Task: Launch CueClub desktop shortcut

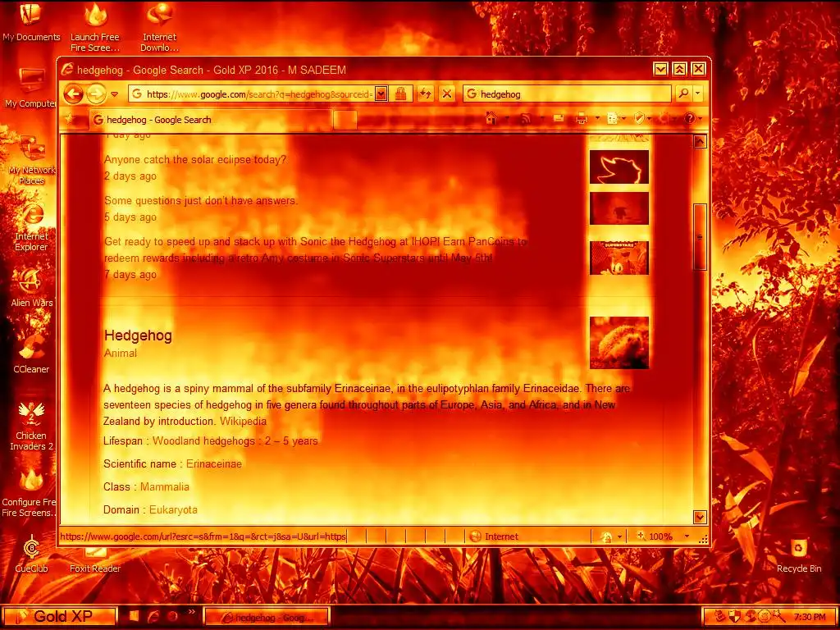Action: click(31, 554)
